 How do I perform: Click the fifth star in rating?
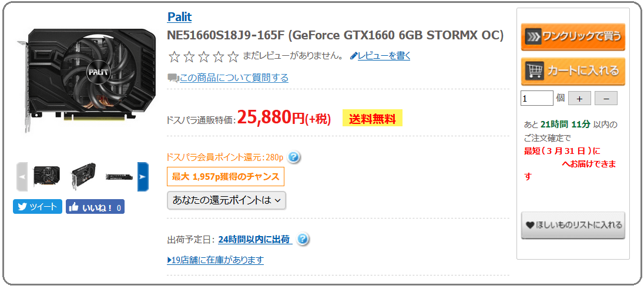233,56
